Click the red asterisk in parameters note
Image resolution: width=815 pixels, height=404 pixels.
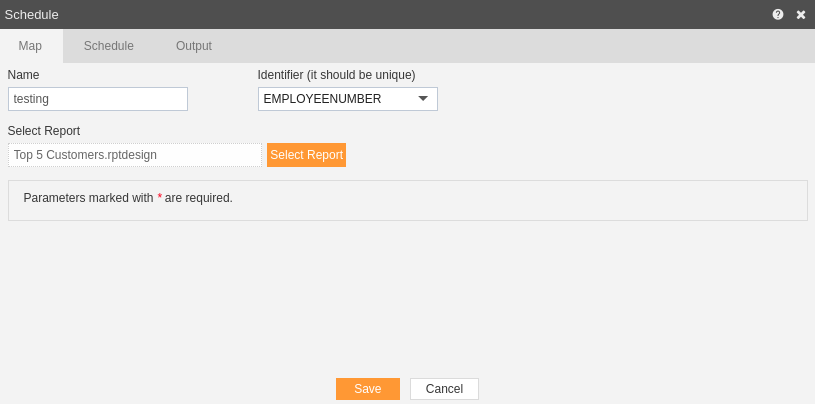(x=160, y=197)
